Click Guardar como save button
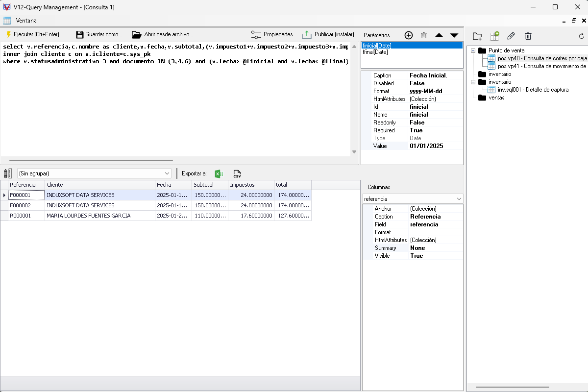The width and height of the screenshot is (588, 392). 99,35
